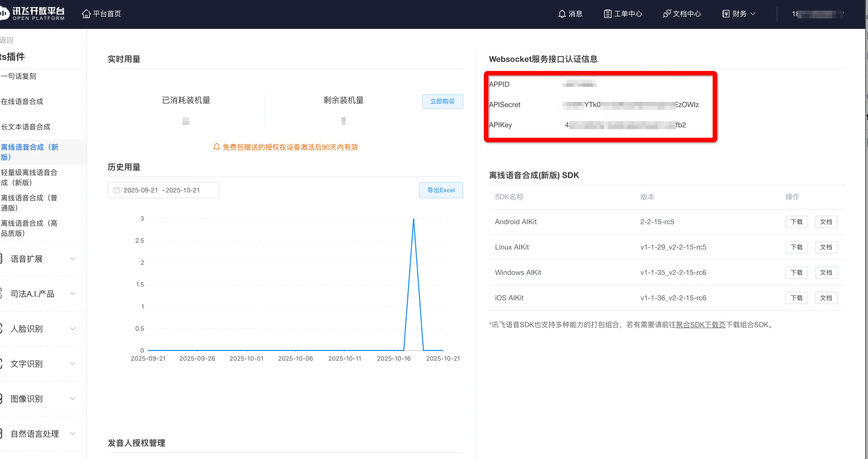Click the 导出Excel button
Viewport: 868px width, 459px height.
tap(441, 190)
